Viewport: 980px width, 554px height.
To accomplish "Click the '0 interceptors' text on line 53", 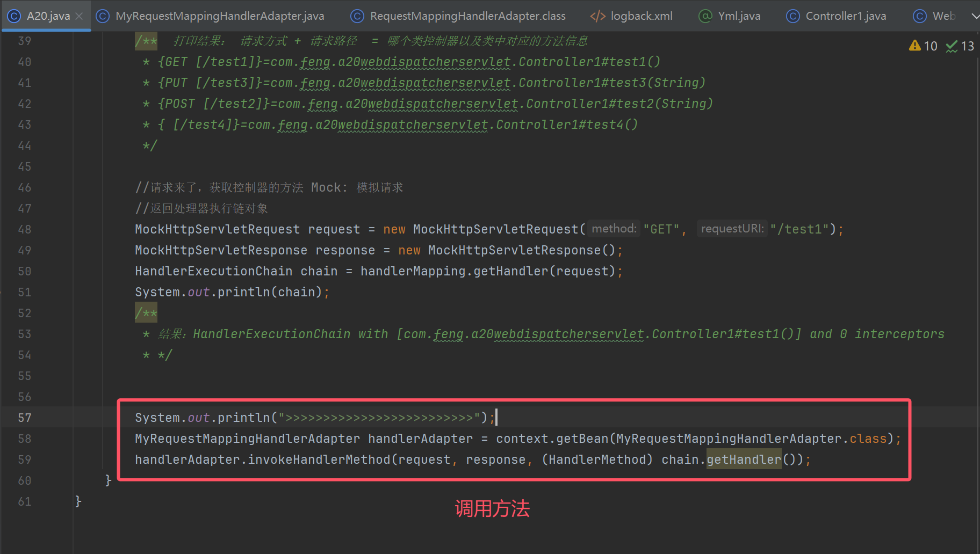I will tap(892, 334).
